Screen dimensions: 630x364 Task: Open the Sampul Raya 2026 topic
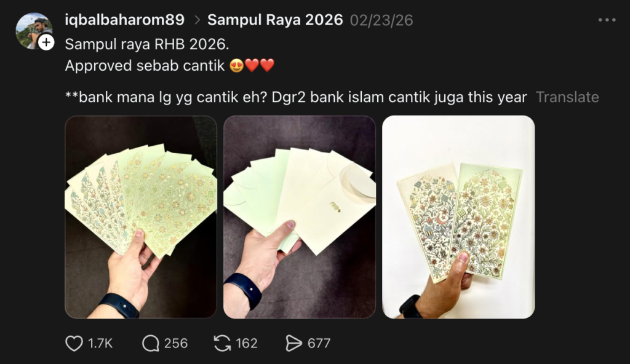point(275,20)
